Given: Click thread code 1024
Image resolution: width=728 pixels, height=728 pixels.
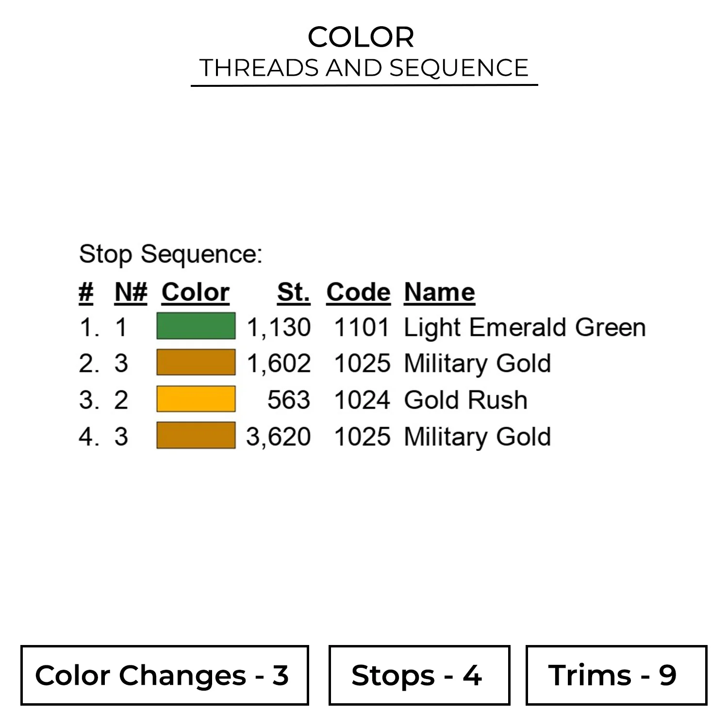Looking at the screenshot, I should (x=362, y=400).
